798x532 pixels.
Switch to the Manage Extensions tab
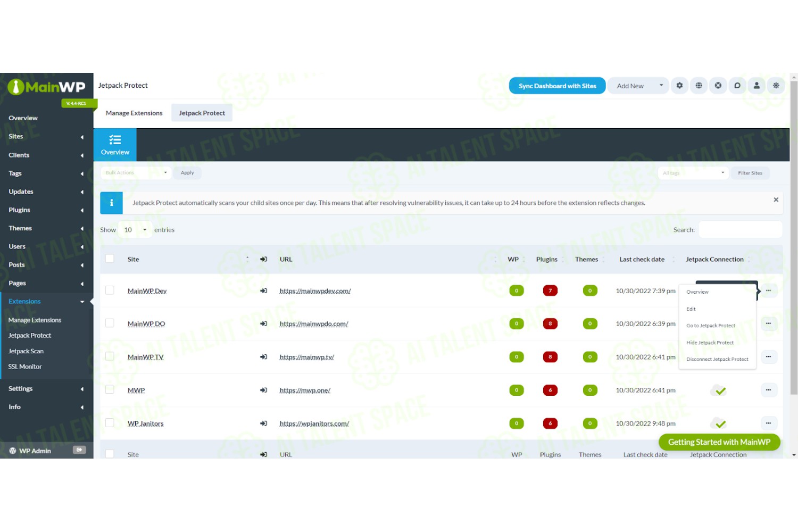coord(134,113)
